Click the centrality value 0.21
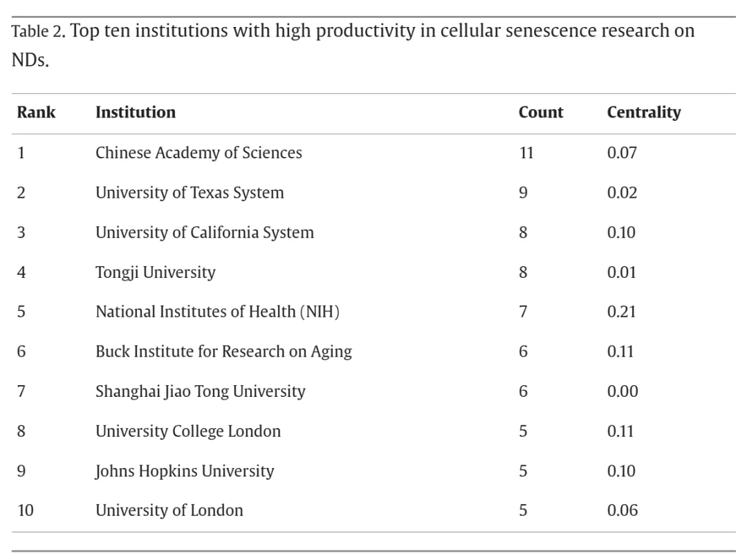 click(x=622, y=312)
